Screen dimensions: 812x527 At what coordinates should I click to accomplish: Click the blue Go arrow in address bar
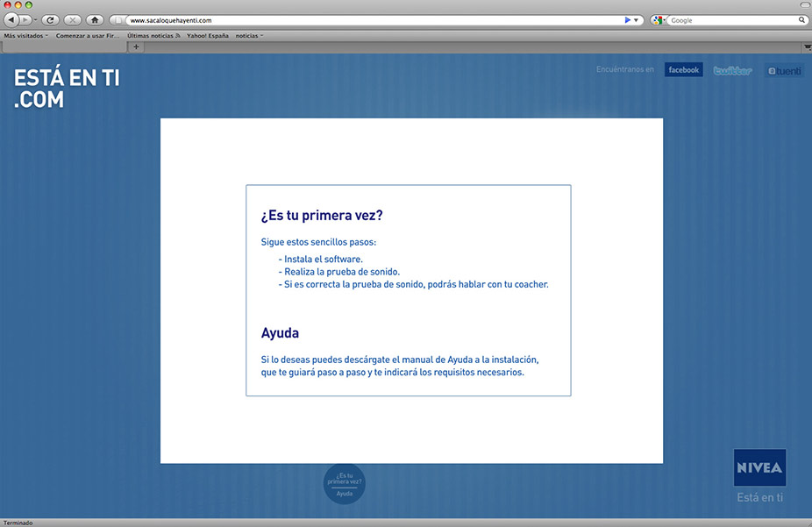pyautogui.click(x=628, y=19)
